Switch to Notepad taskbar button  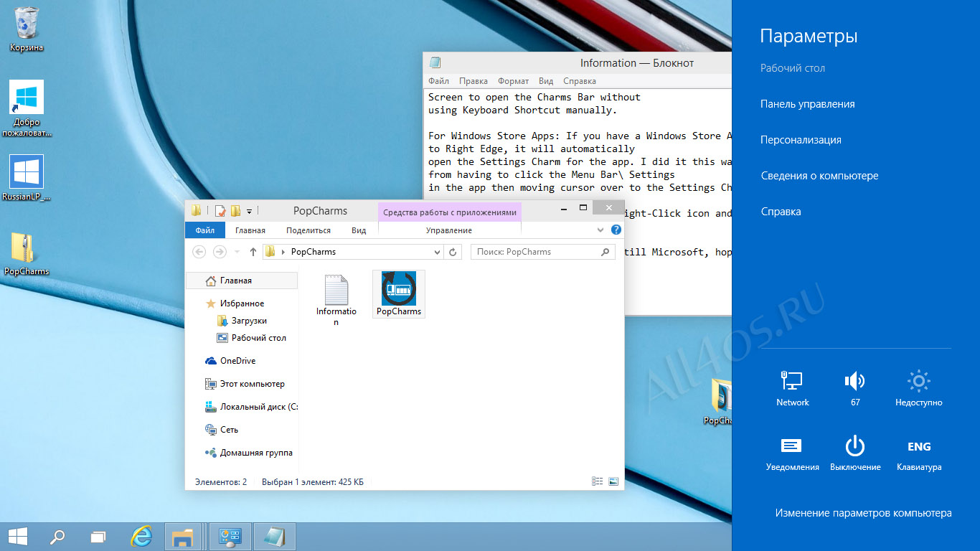click(x=274, y=537)
